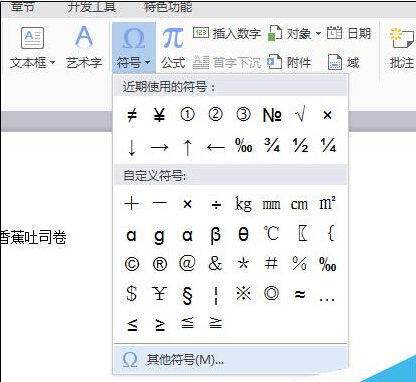Insert the ¾ fraction symbol
The image size is (416, 382).
[x=272, y=145]
